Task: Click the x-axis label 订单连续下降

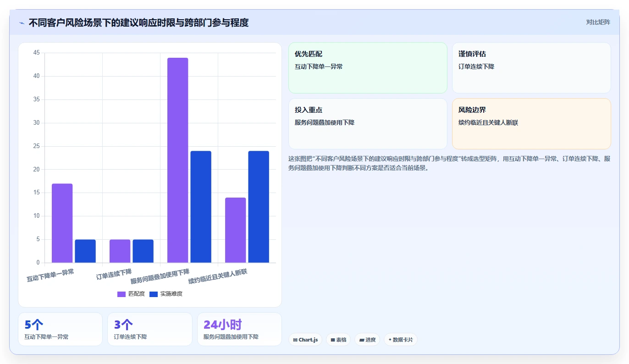Action: 114,274
